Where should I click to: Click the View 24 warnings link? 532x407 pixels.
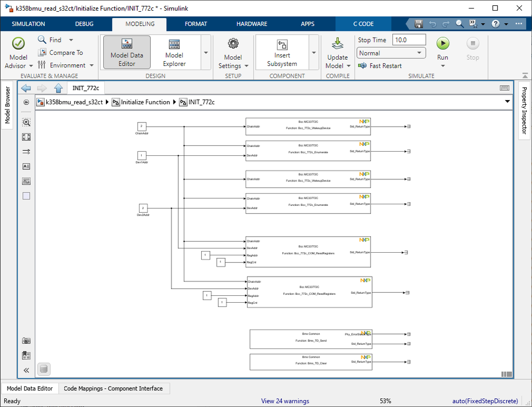click(285, 401)
